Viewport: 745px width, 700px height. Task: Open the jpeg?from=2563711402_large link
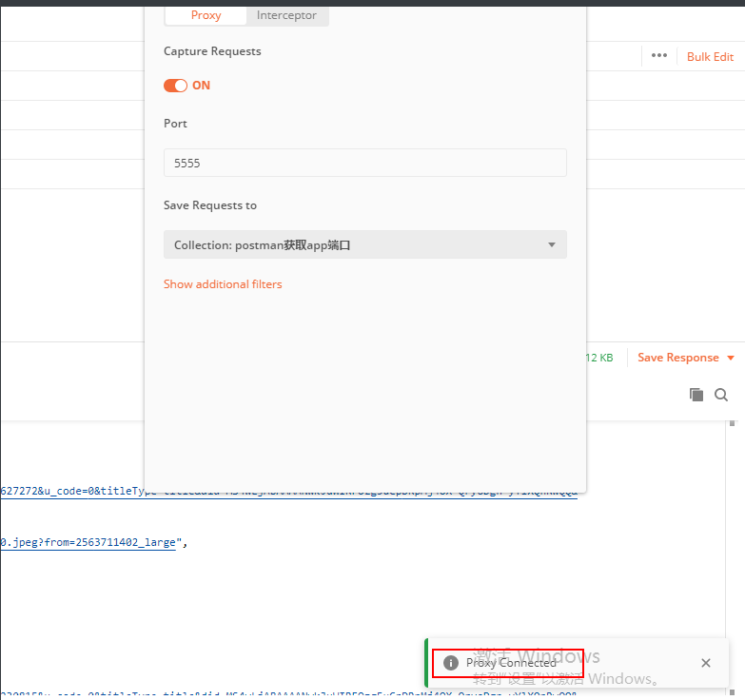(x=88, y=542)
